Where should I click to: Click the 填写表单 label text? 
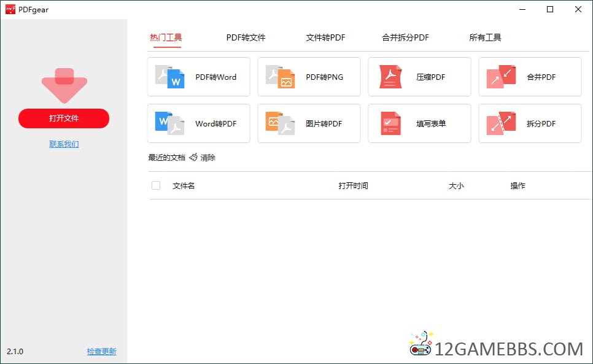click(x=431, y=123)
